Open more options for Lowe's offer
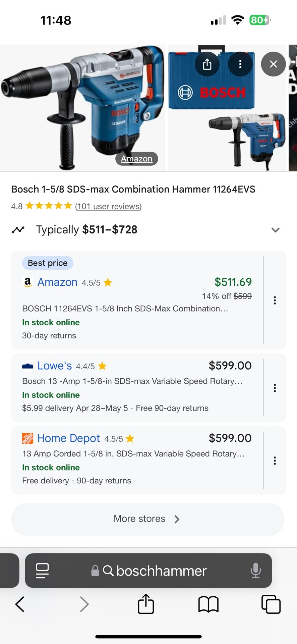 tap(275, 388)
